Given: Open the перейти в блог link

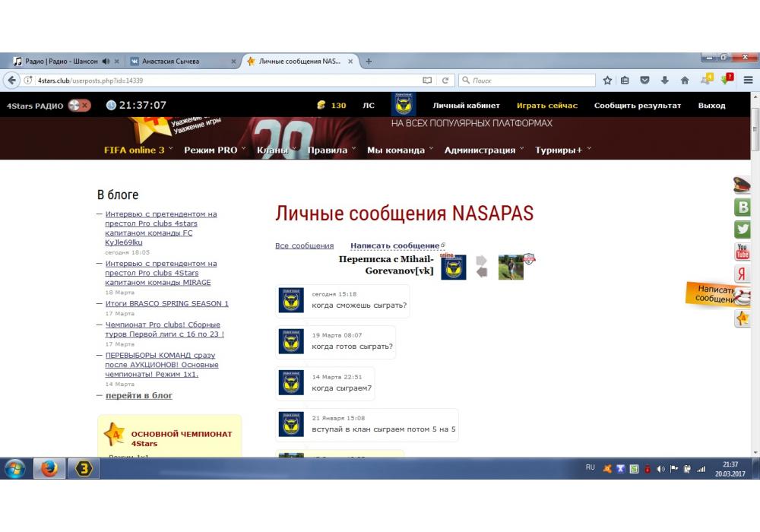Looking at the screenshot, I should point(138,395).
